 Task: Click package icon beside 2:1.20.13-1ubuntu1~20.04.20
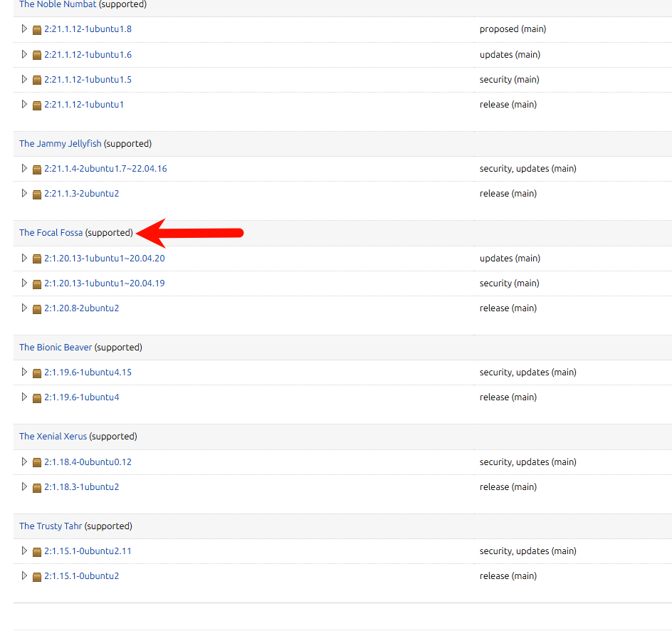click(37, 259)
